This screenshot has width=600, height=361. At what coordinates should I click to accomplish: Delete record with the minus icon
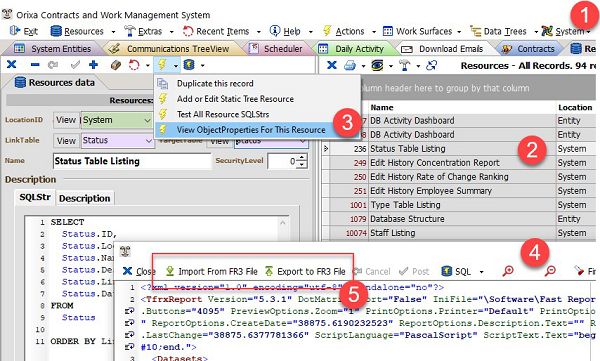point(35,65)
